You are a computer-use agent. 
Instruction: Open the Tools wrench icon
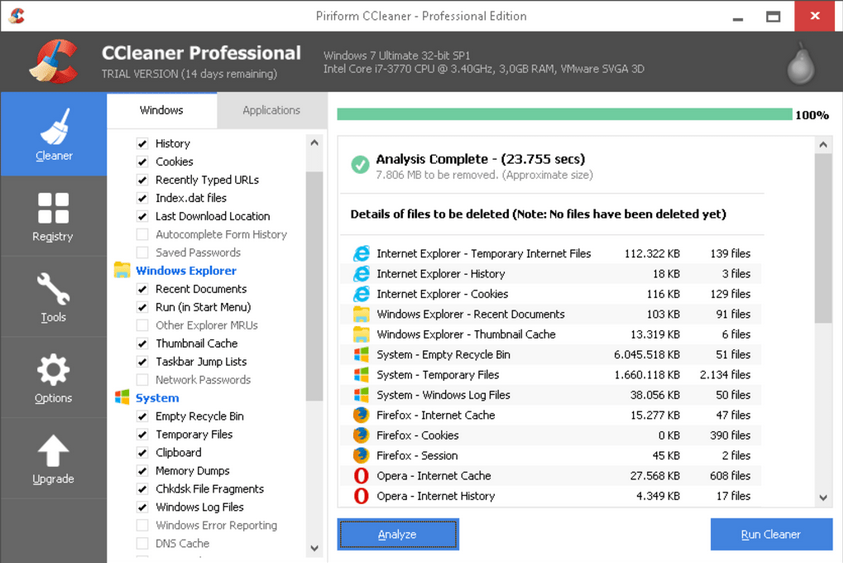click(x=53, y=289)
